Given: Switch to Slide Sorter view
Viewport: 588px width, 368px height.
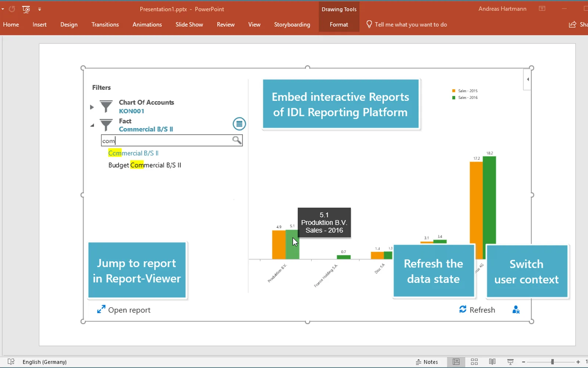Looking at the screenshot, I should 474,362.
